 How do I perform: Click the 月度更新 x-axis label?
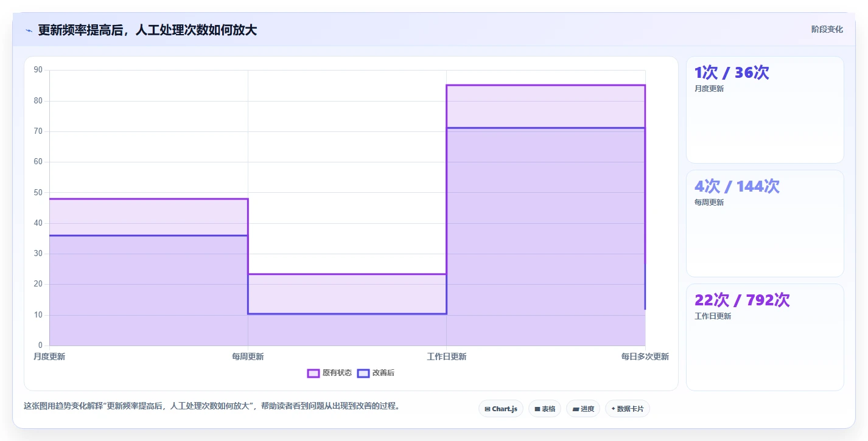pyautogui.click(x=49, y=356)
